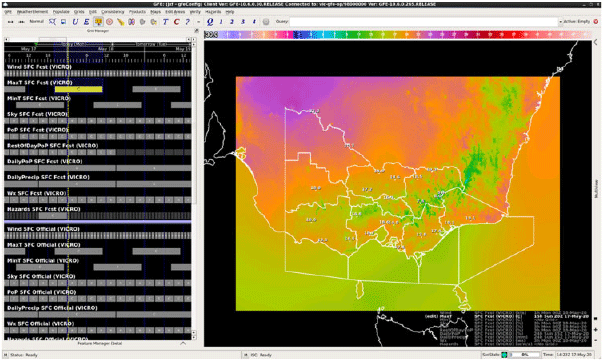Select the highlighted sample tool icon
This screenshot has height=361, width=603.
coord(98,22)
